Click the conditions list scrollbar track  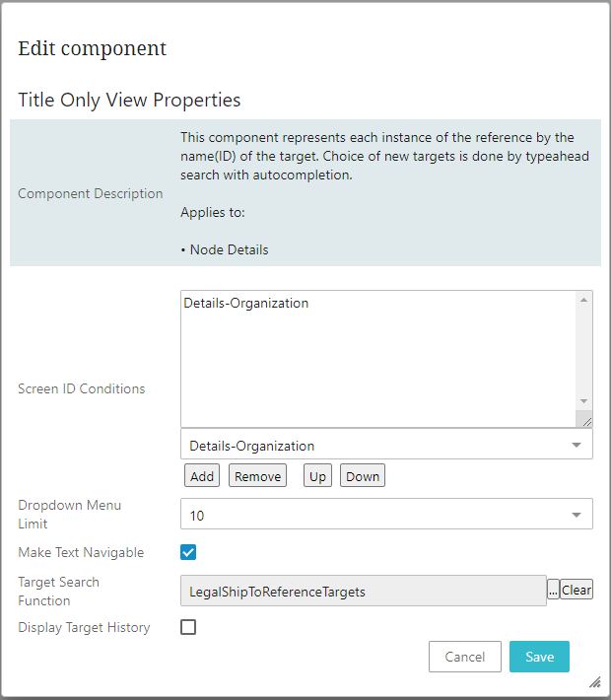[x=584, y=350]
